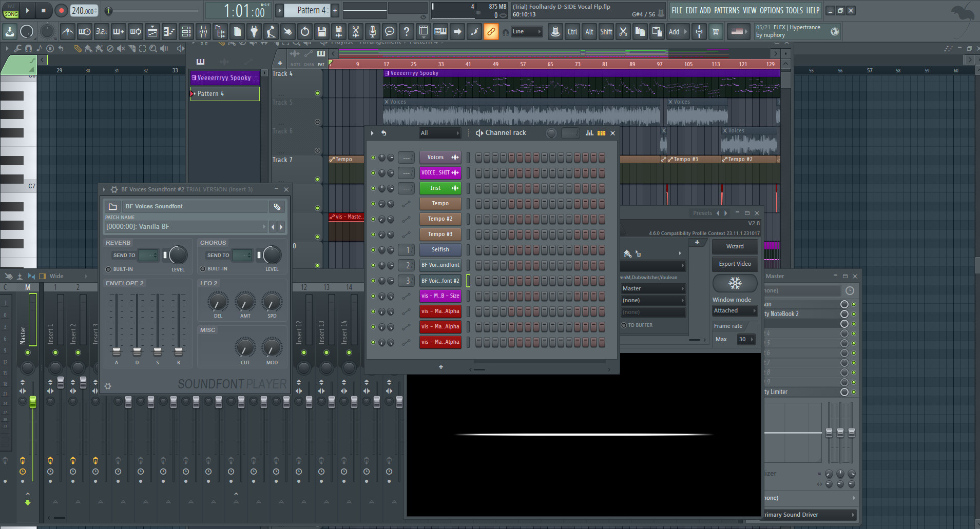
Task: Open the Attached window mode dropdown
Action: [x=734, y=310]
